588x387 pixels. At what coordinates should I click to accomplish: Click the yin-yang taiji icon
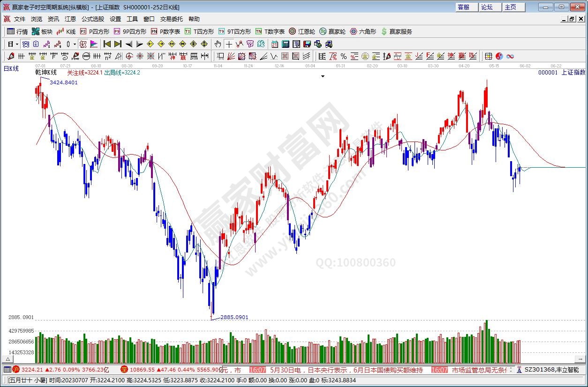[x=499, y=56]
